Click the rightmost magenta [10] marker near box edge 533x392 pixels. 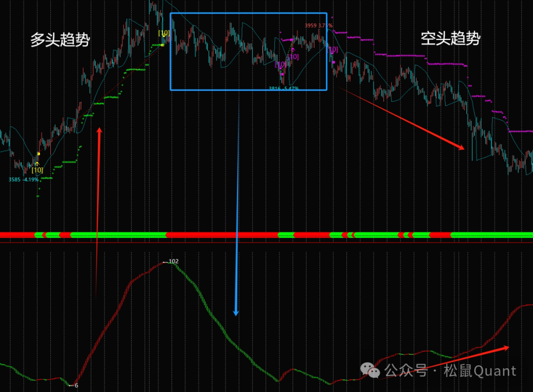pos(333,49)
